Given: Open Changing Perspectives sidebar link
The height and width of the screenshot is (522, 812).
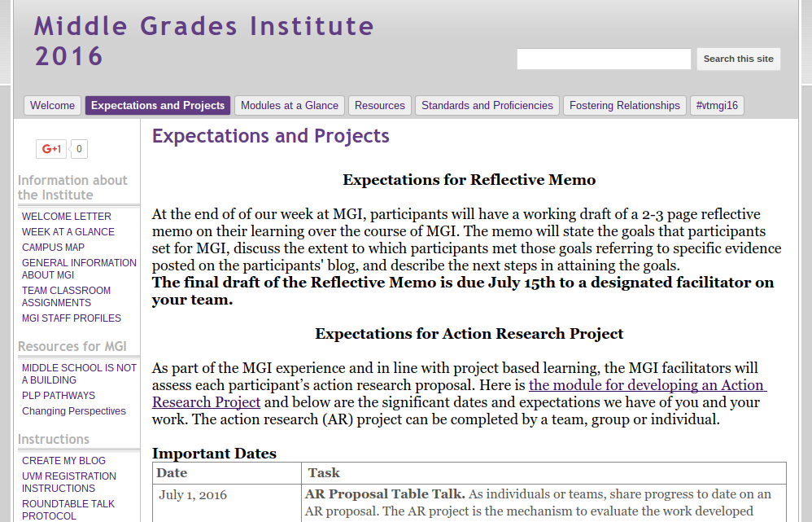Looking at the screenshot, I should (73, 411).
